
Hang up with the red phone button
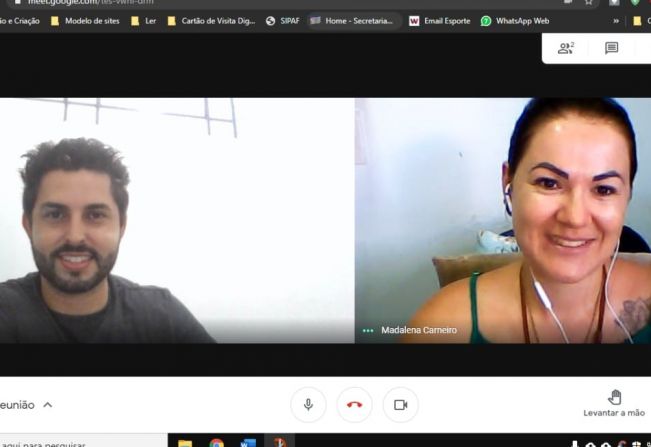click(354, 405)
